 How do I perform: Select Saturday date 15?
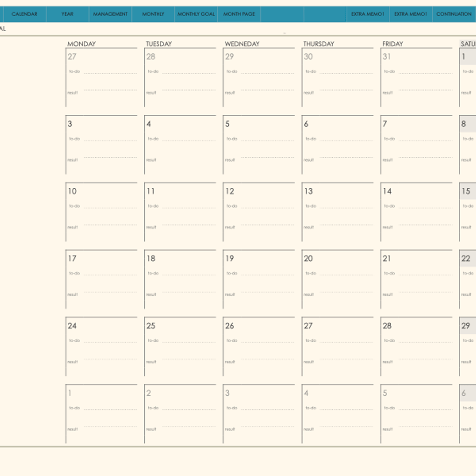(466, 191)
